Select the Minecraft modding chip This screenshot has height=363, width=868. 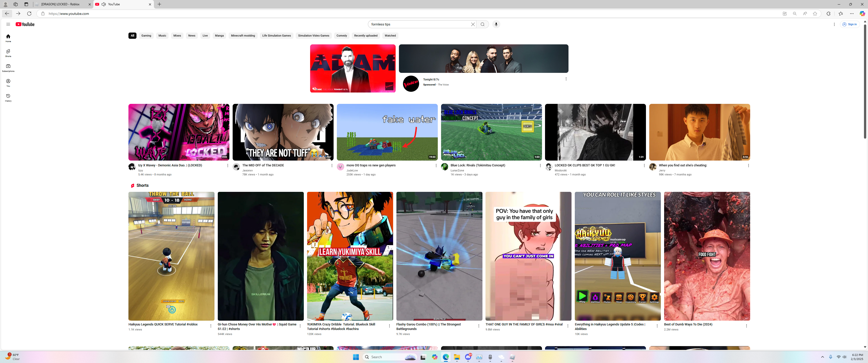tap(243, 36)
